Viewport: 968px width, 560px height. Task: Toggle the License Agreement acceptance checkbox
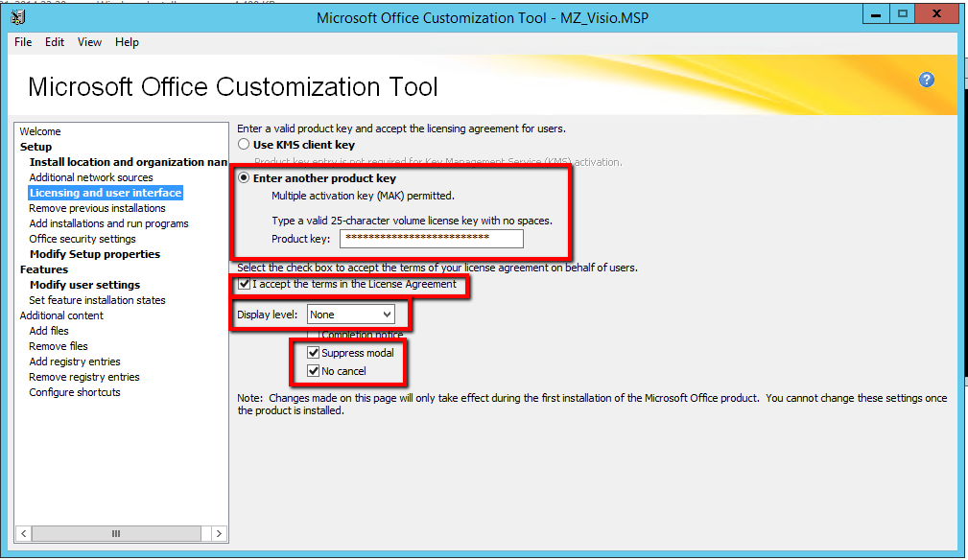[244, 285]
